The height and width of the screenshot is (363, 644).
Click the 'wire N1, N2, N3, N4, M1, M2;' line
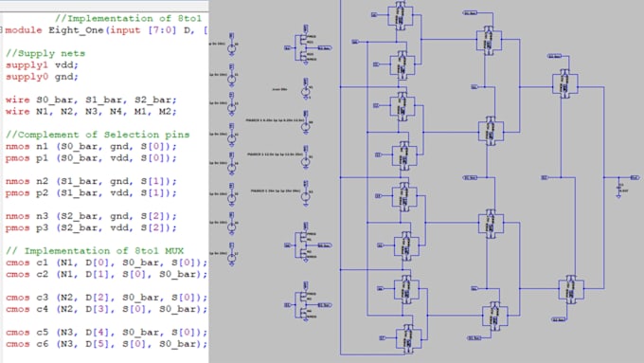91,112
